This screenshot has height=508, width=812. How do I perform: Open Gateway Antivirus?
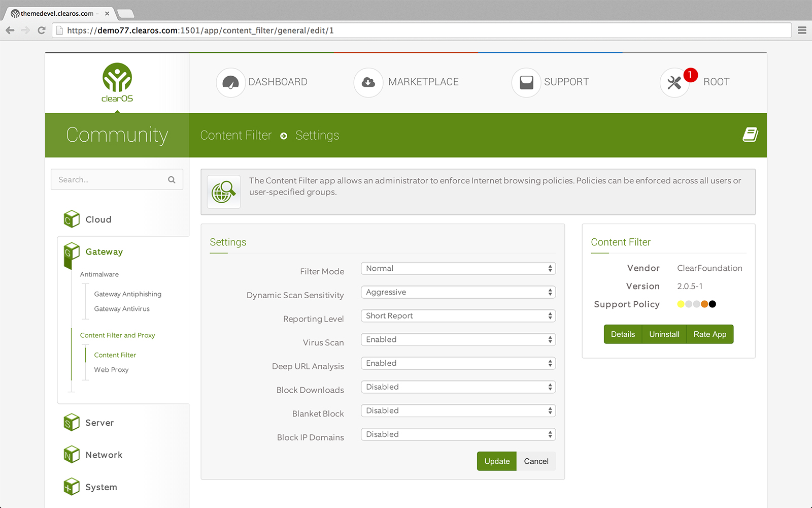pos(122,309)
